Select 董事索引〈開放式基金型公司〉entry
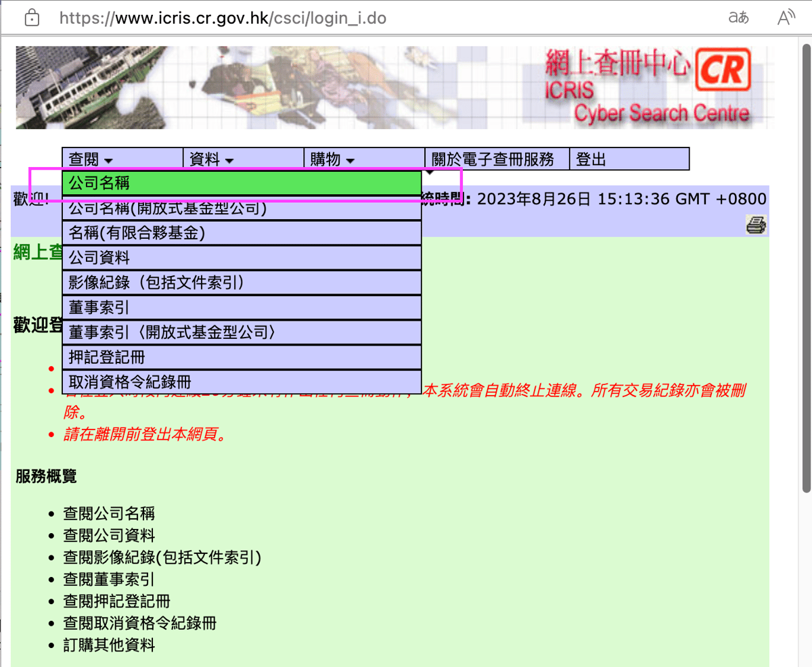The width and height of the screenshot is (812, 667). (242, 333)
